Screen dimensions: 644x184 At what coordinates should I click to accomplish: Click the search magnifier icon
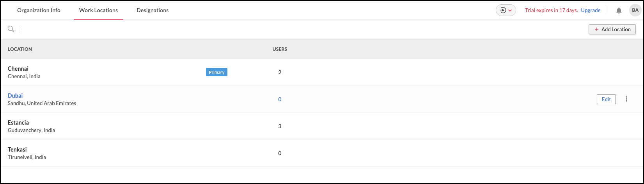[11, 29]
